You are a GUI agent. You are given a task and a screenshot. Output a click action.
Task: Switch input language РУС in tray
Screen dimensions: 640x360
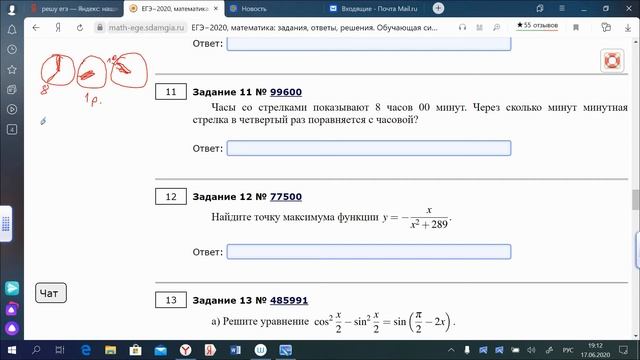coord(568,350)
